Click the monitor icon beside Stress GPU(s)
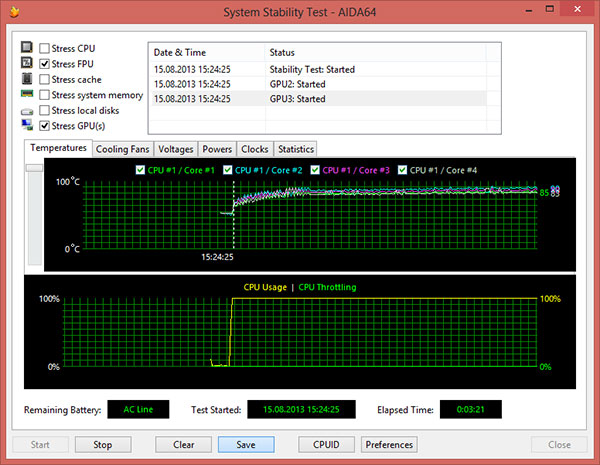This screenshot has width=600, height=465. pyautogui.click(x=27, y=125)
